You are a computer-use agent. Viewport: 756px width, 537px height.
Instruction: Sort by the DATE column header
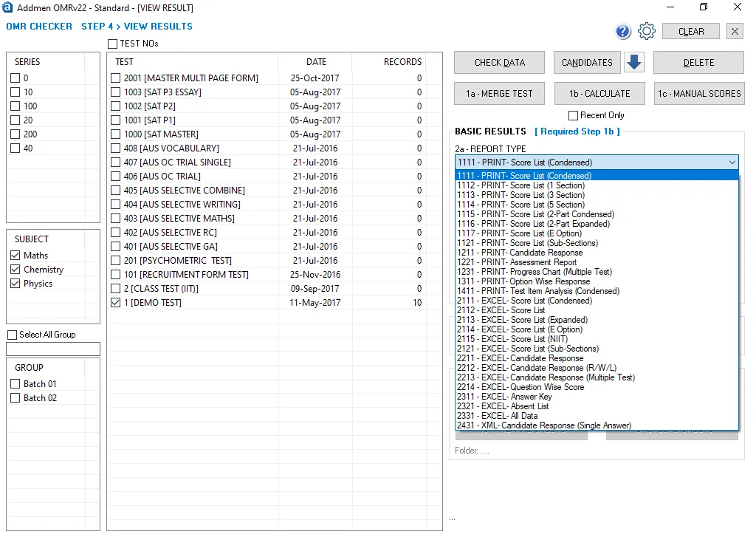pyautogui.click(x=316, y=62)
